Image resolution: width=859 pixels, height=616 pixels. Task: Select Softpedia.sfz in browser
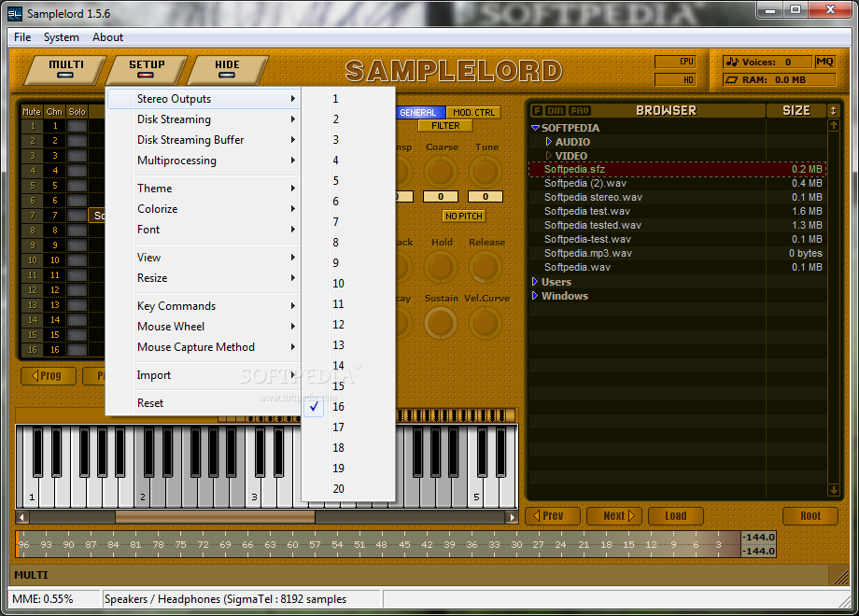click(677, 169)
